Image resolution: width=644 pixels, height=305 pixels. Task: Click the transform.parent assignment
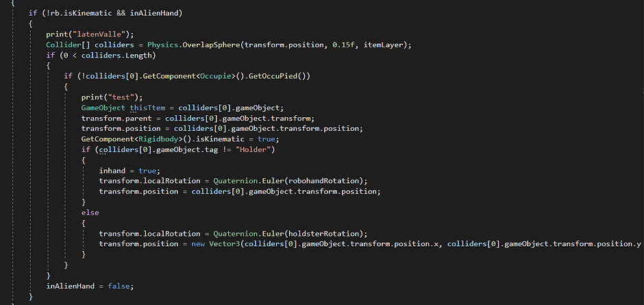[x=198, y=119]
